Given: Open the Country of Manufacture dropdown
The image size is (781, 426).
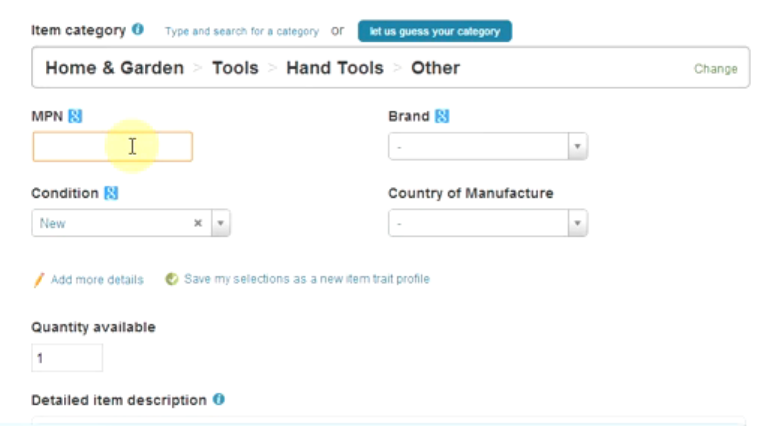Looking at the screenshot, I should [577, 223].
